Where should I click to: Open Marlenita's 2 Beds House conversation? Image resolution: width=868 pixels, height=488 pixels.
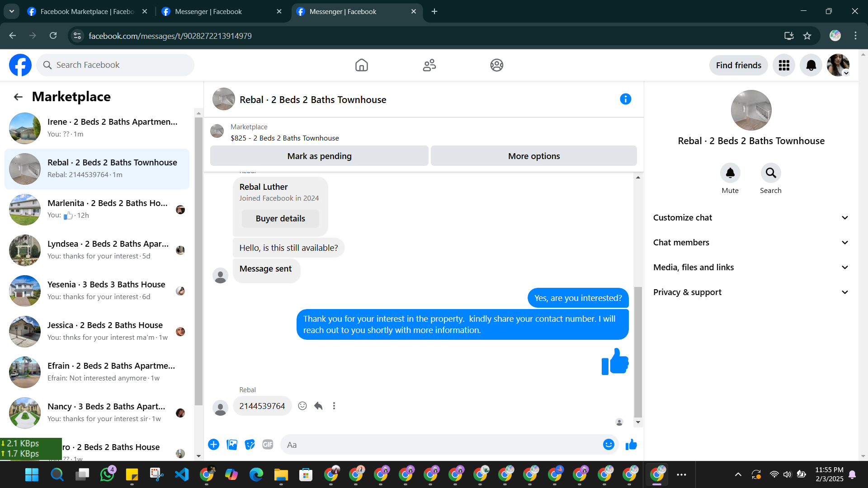tap(97, 210)
